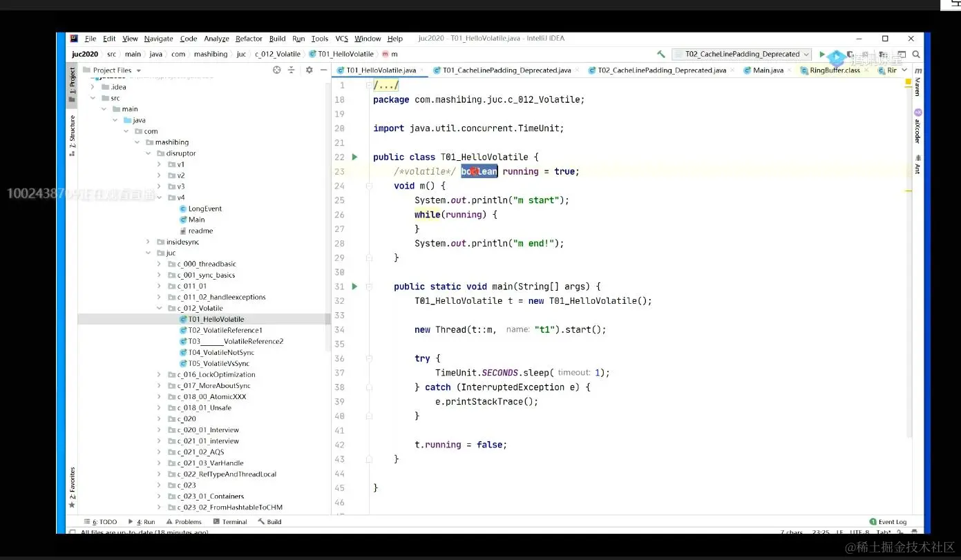
Task: Click the T01_HelloVolatile class breadcrumb
Action: pyautogui.click(x=342, y=54)
